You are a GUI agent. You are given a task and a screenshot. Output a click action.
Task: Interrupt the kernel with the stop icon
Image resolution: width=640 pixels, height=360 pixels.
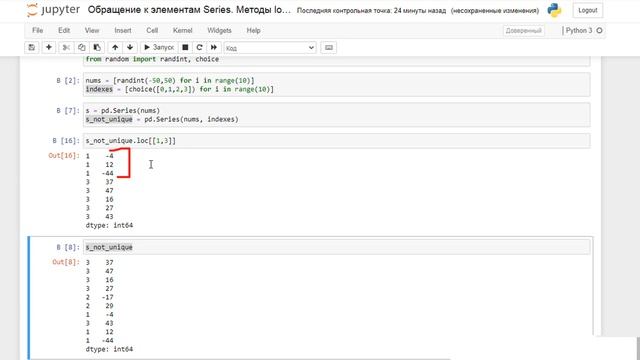tap(185, 48)
